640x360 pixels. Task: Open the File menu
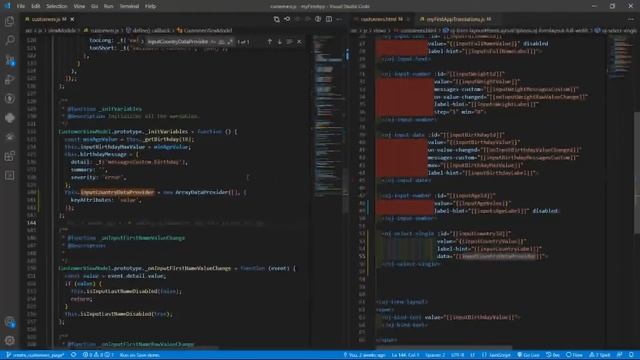(x=20, y=6)
